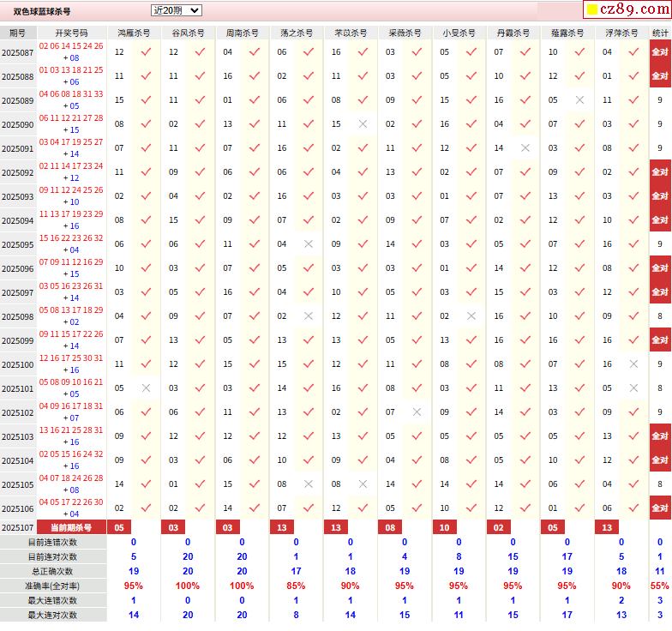This screenshot has width=672, height=631.
Task: Click the X mark in 丹霞杀号 row 2025091
Action: [525, 148]
